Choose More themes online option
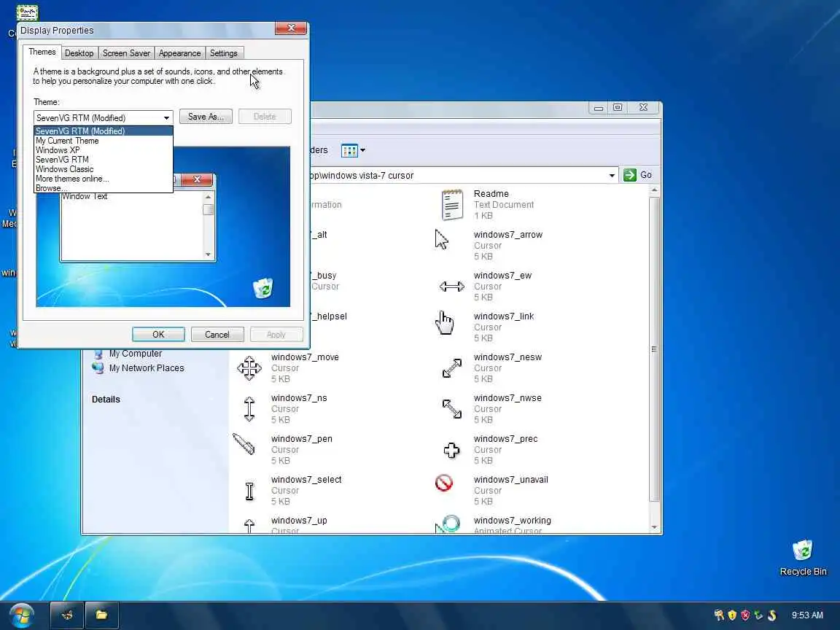This screenshot has width=840, height=630. 104,179
